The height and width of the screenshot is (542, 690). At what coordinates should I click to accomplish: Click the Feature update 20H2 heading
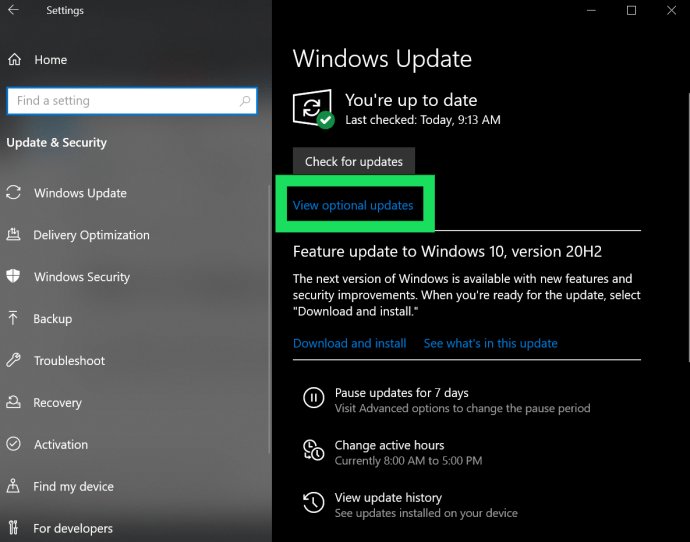(447, 251)
